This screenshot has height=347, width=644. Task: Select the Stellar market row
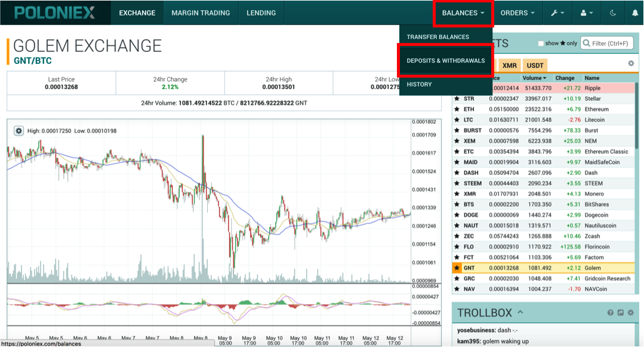[x=543, y=99]
